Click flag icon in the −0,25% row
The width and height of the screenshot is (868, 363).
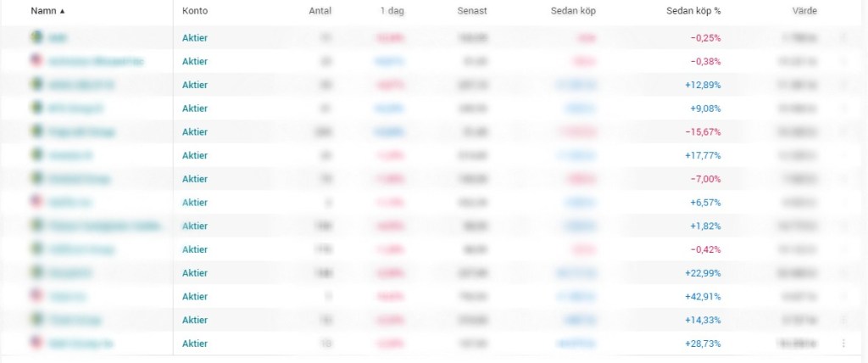tap(36, 37)
